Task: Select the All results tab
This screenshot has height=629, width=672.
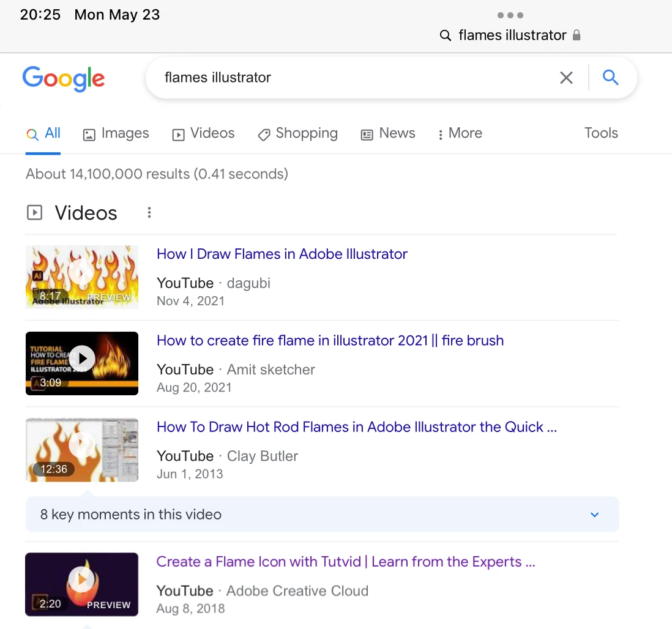Action: [x=43, y=133]
